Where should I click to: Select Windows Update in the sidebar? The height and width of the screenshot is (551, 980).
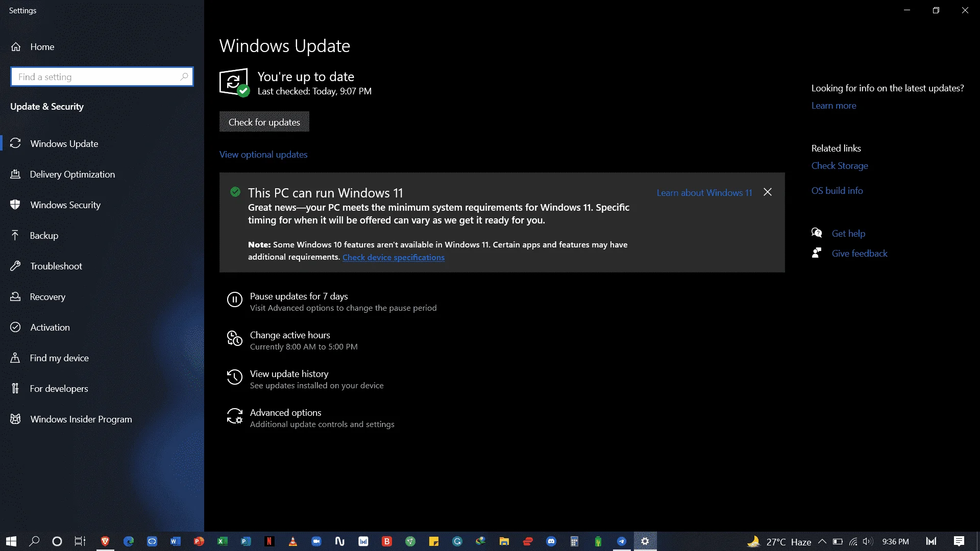pos(102,143)
